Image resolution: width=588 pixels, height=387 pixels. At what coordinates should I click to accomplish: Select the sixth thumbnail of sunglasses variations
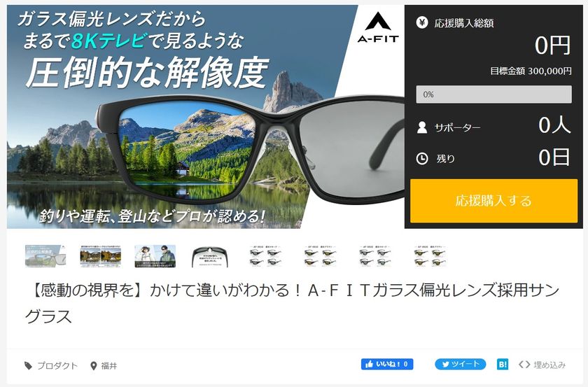click(x=321, y=256)
